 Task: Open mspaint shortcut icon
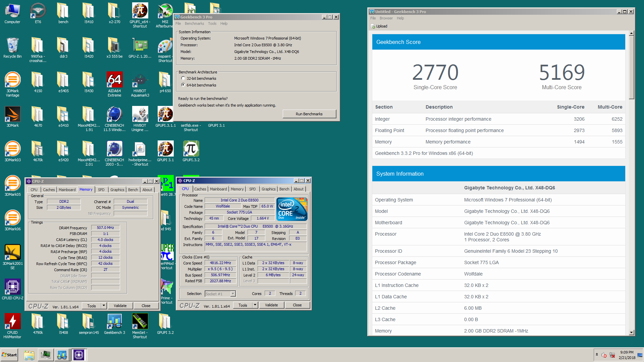(x=165, y=50)
